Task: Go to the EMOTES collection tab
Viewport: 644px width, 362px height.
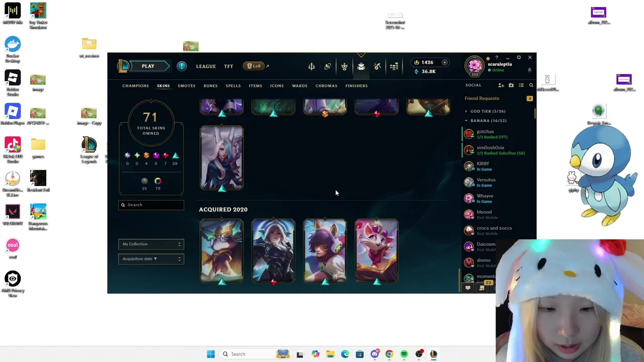Action: click(186, 85)
